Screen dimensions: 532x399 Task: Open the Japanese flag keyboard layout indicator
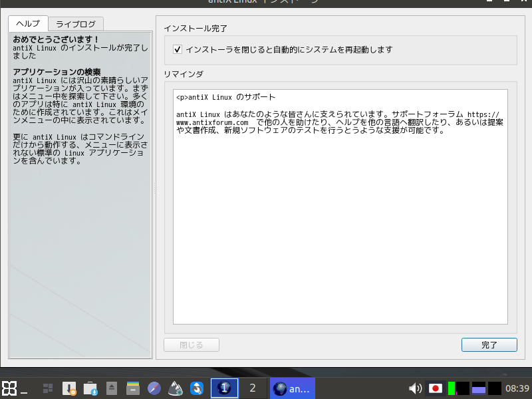436,388
